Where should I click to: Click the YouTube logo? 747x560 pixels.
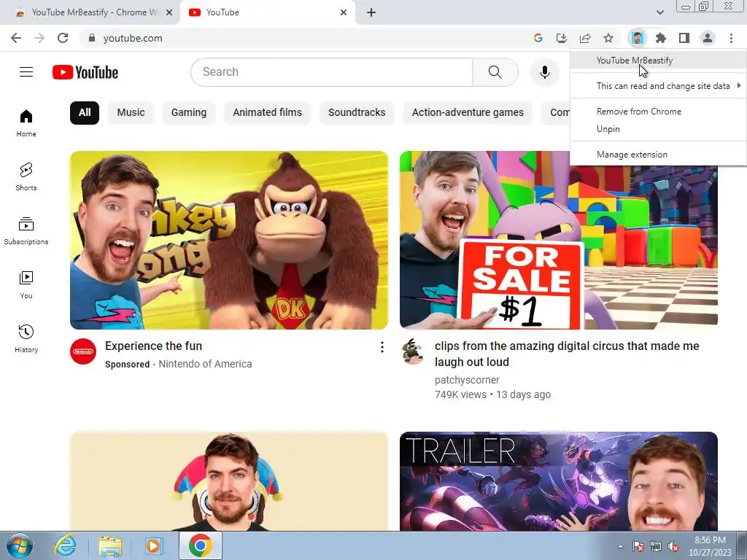[x=85, y=72]
